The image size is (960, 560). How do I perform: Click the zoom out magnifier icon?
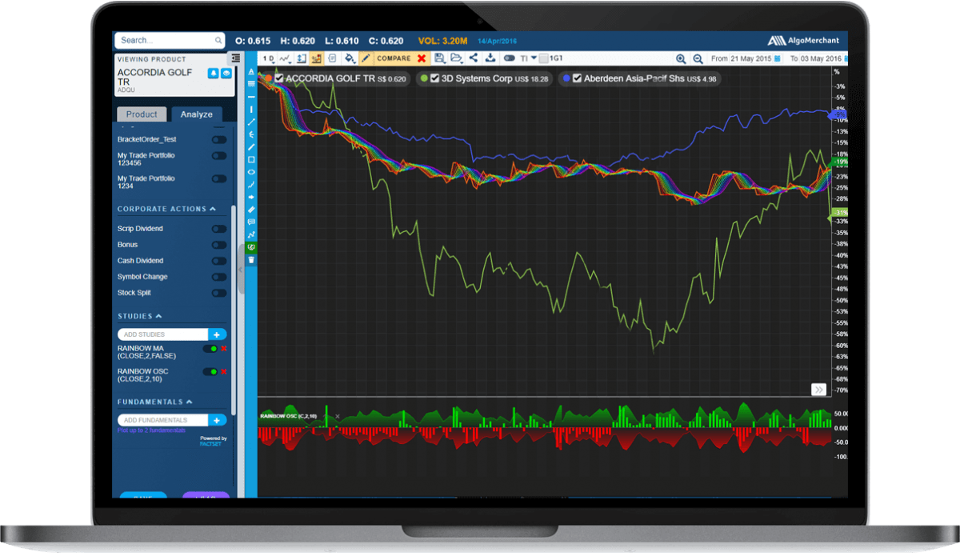(698, 58)
